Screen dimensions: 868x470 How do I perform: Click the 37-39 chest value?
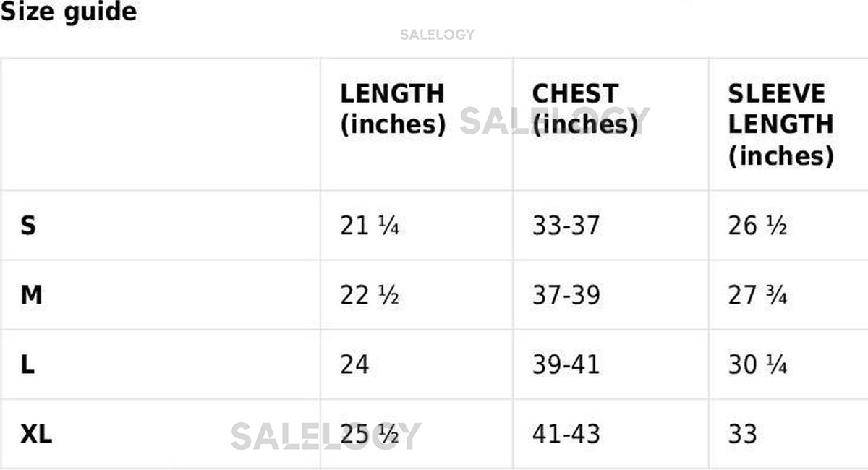pyautogui.click(x=566, y=295)
